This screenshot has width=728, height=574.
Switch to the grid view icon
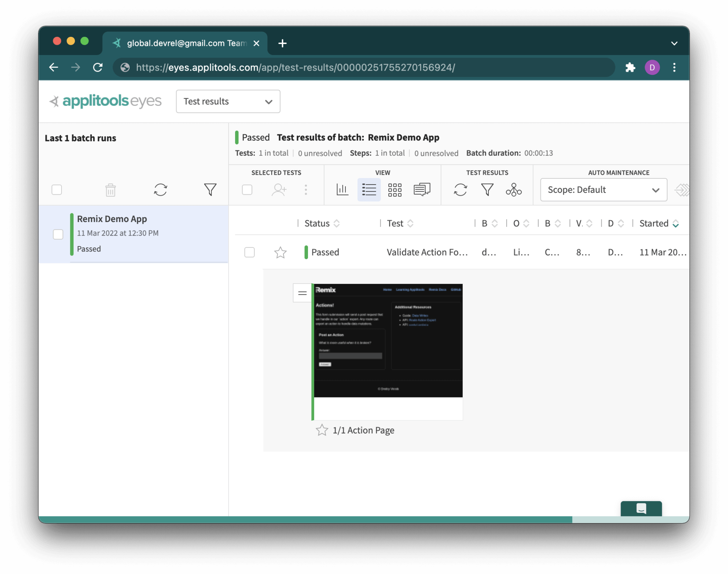point(395,190)
